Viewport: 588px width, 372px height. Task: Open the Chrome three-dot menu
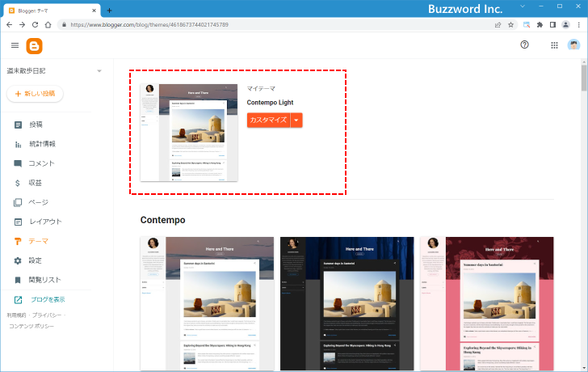[579, 25]
